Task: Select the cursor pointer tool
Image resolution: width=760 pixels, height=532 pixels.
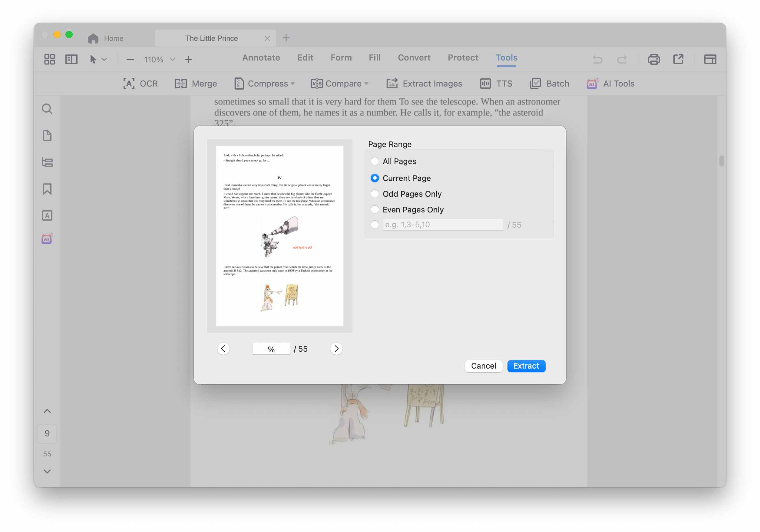Action: tap(93, 60)
